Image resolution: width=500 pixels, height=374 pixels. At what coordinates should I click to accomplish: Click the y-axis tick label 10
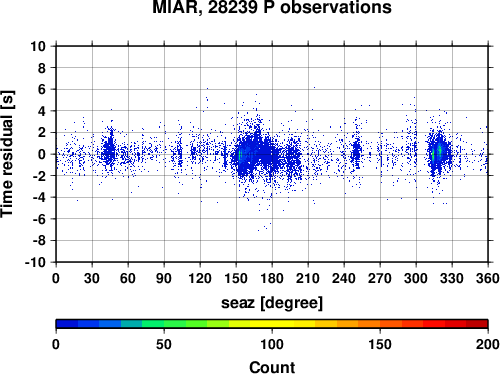[38, 46]
